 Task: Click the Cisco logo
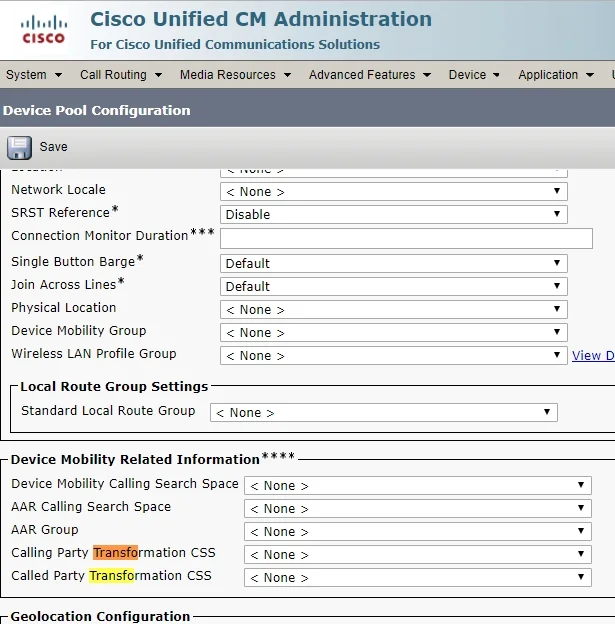(43, 29)
